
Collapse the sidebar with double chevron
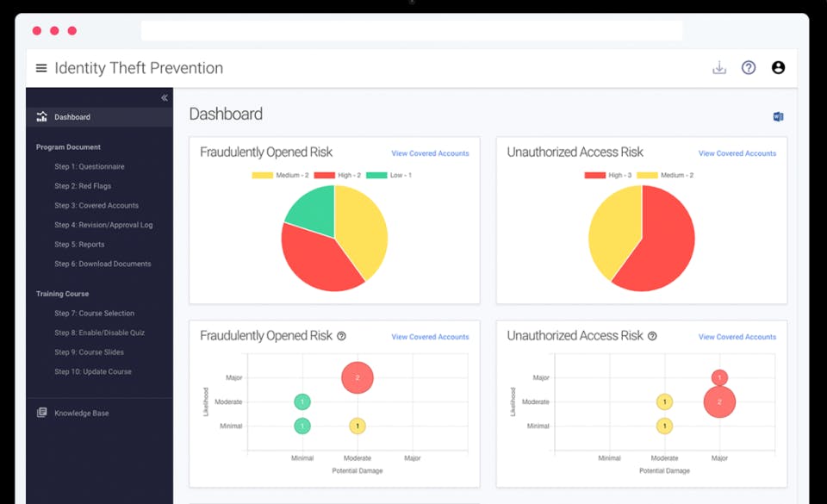(164, 97)
